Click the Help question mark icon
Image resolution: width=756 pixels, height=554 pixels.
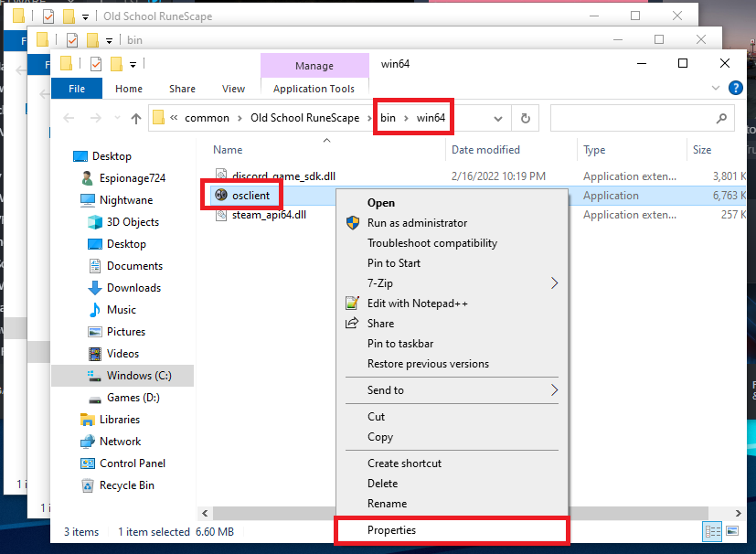click(735, 88)
